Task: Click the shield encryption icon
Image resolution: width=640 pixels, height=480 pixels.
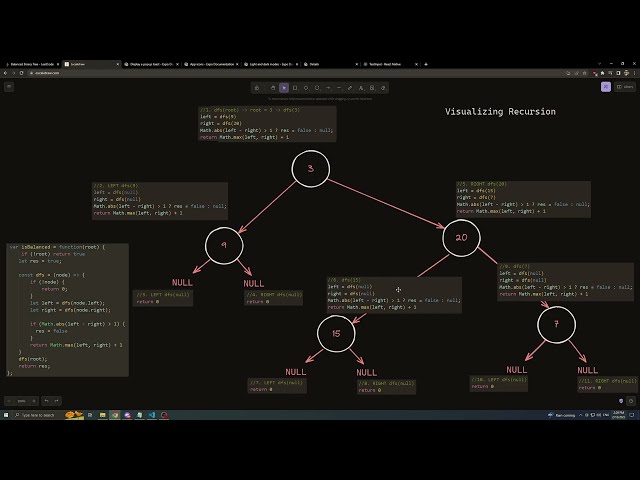Action: [621, 401]
